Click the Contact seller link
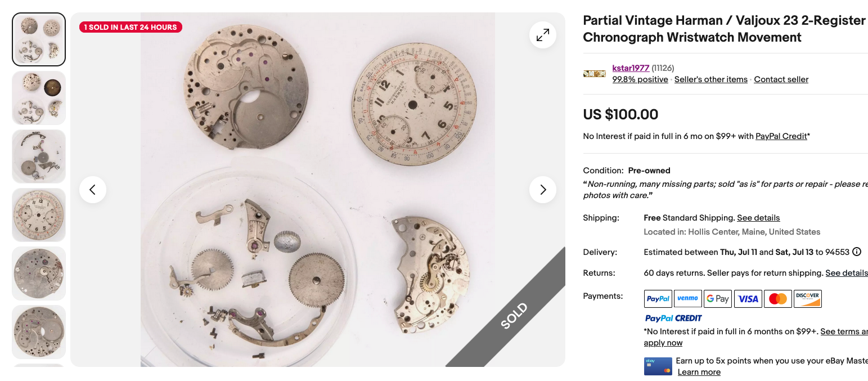Screen dimensions: 868x381 coord(781,79)
